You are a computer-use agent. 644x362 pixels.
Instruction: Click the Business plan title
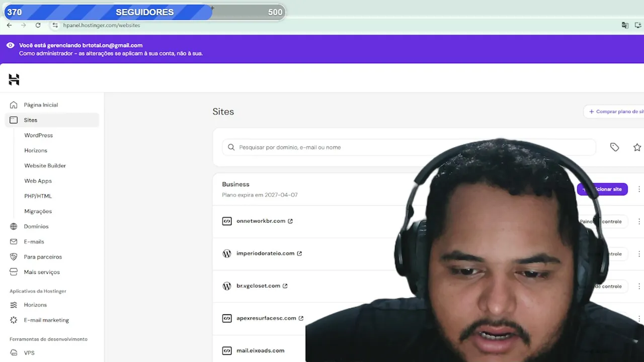tap(236, 185)
